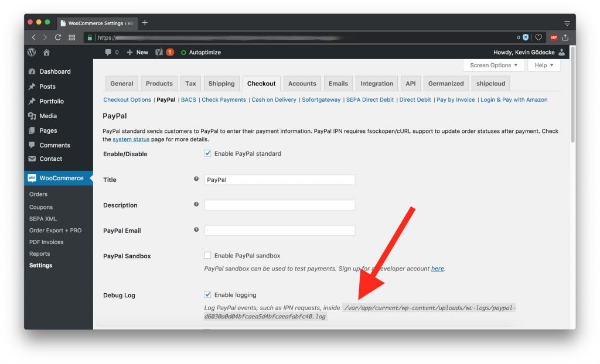The image size is (600, 364).
Task: Open Login & Pay with Amazon link
Action: pyautogui.click(x=514, y=100)
